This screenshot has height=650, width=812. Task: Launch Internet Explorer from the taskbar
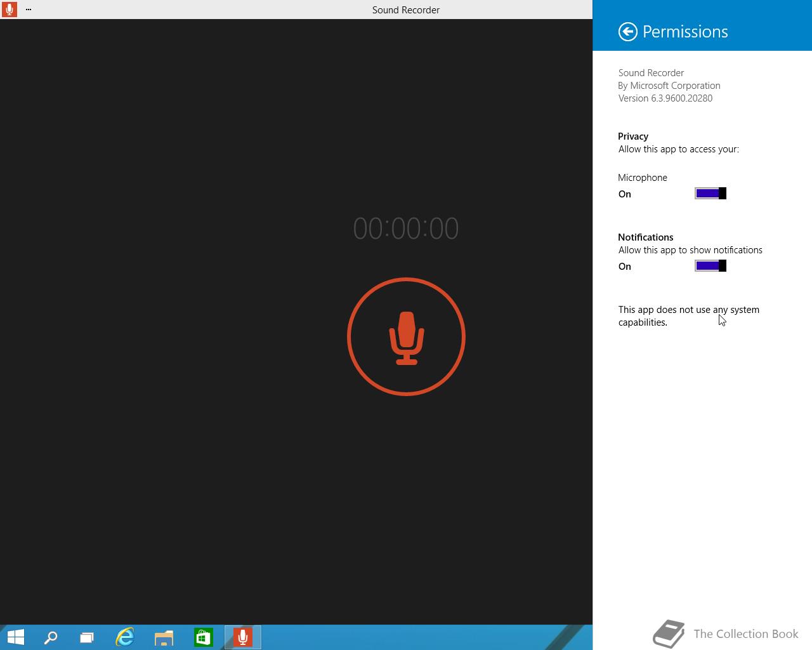click(125, 637)
